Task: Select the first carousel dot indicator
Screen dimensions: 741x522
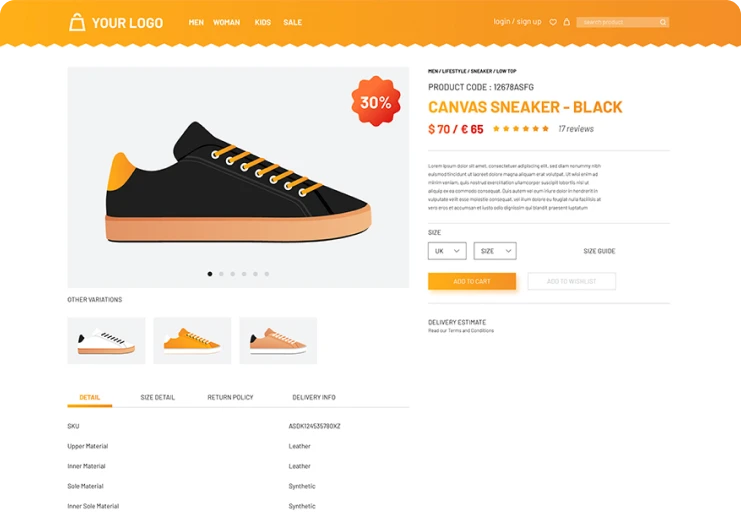Action: pos(210,274)
